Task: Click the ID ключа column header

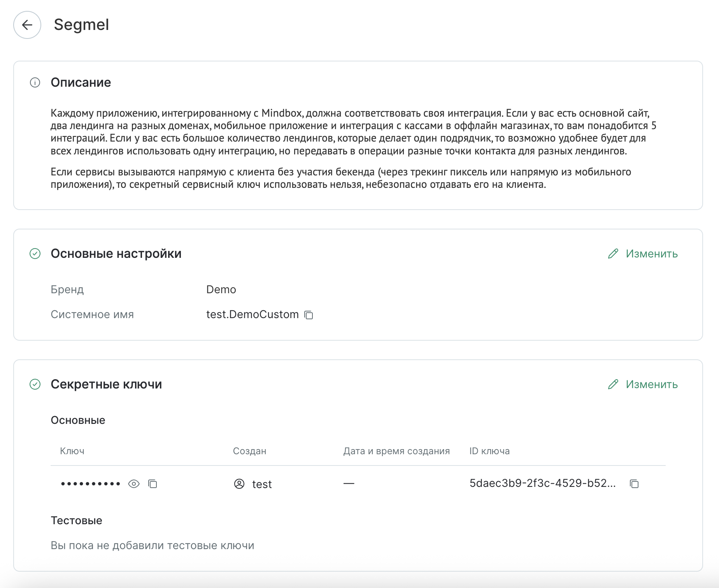Action: (x=489, y=451)
